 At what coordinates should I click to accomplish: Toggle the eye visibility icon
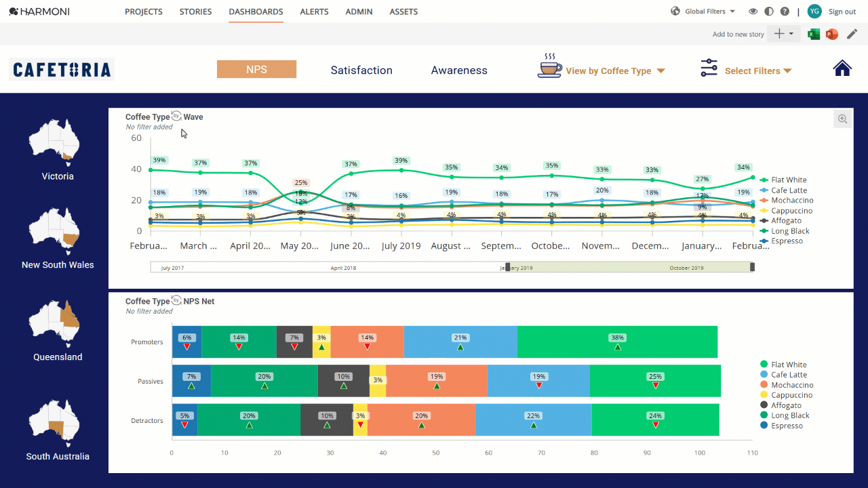point(753,12)
